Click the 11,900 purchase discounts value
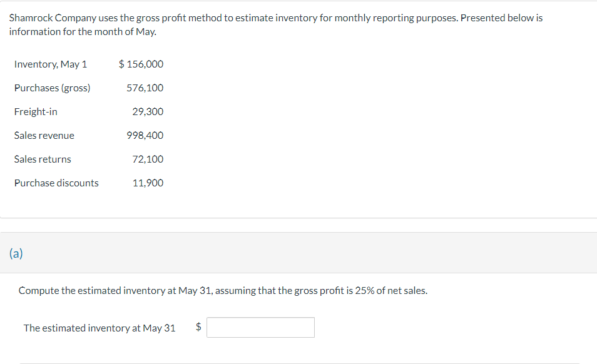 (148, 183)
